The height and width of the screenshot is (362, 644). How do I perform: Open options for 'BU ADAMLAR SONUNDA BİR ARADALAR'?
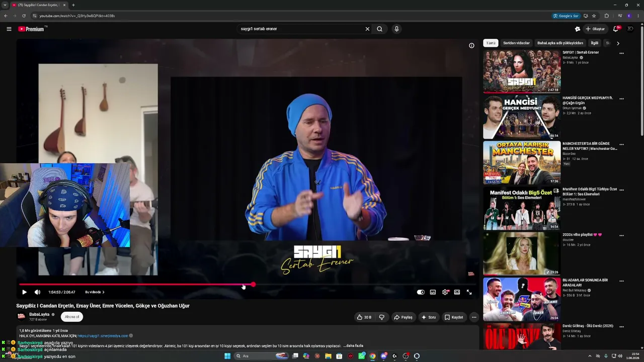(621, 281)
